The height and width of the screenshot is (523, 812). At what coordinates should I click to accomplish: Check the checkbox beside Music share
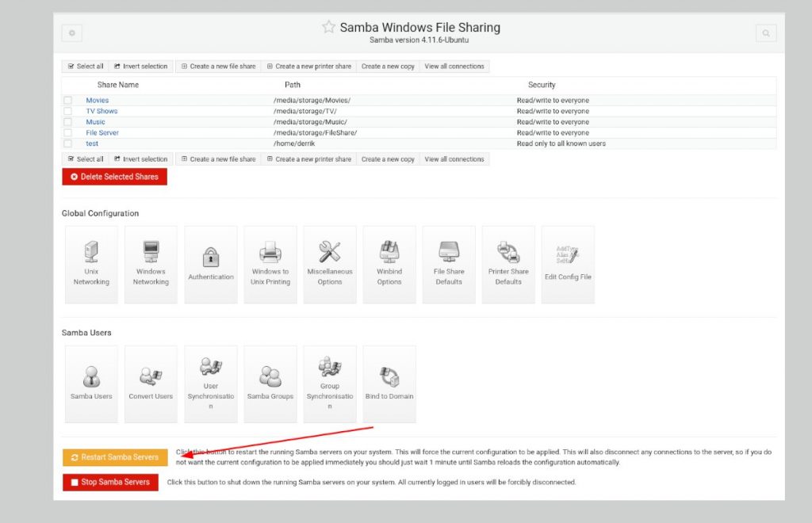[68, 121]
